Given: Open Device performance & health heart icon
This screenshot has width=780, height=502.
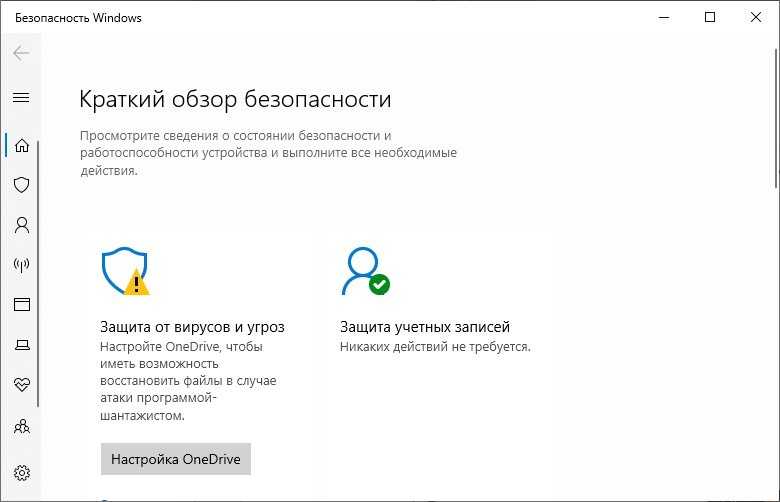Looking at the screenshot, I should pos(22,384).
